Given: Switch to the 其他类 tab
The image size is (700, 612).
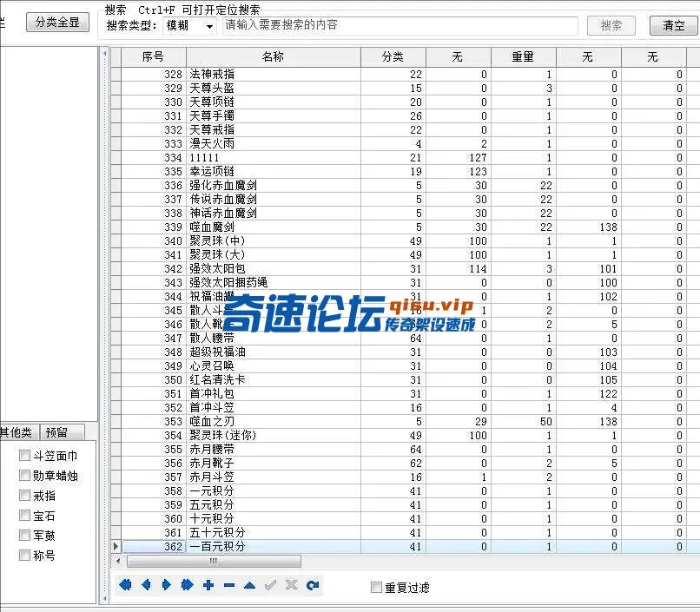Looking at the screenshot, I should pyautogui.click(x=18, y=431).
